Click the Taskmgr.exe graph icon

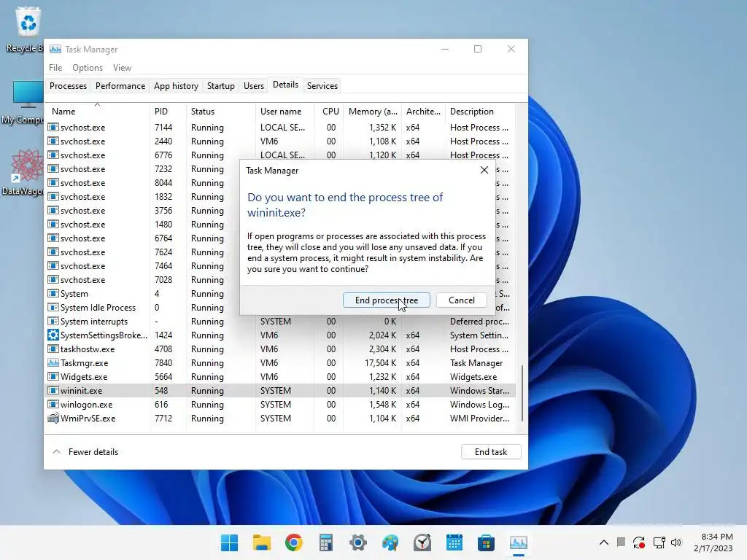coord(53,362)
